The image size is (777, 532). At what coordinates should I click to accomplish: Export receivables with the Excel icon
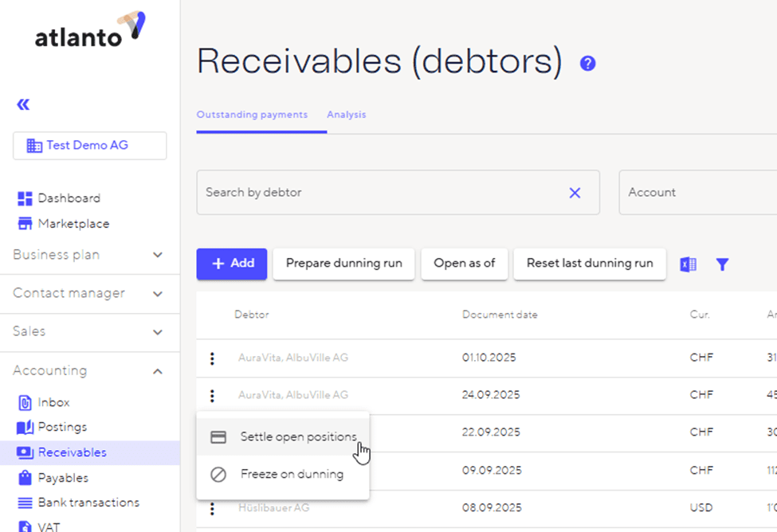click(688, 264)
